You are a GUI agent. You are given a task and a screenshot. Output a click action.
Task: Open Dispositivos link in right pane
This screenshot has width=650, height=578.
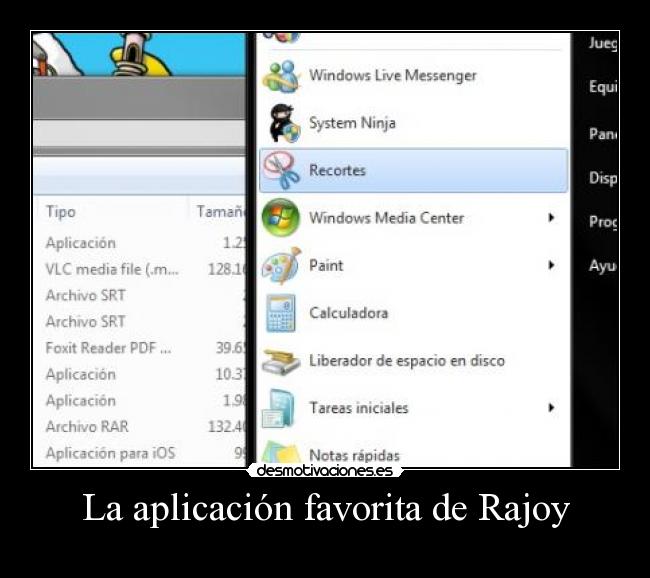(x=603, y=178)
